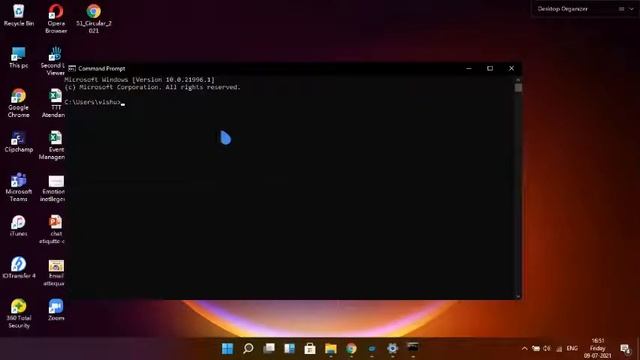Select the Google Chrome desktop shortcut
This screenshot has height=360, width=640.
point(18,103)
